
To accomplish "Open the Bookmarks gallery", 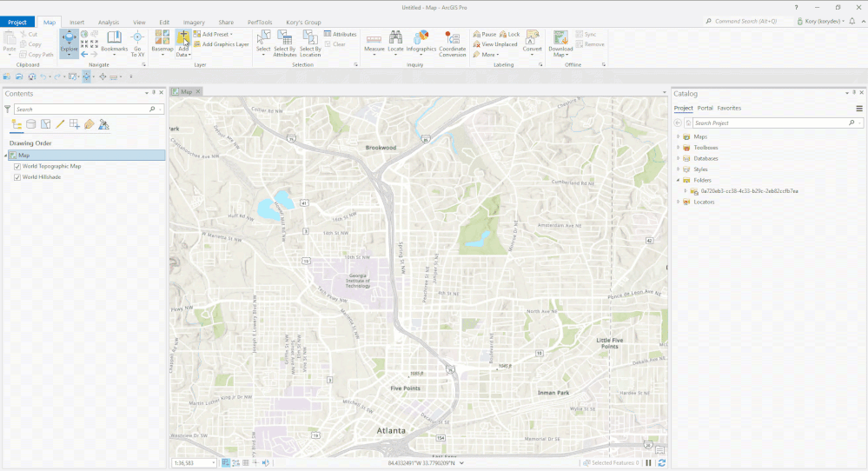I will tap(114, 42).
